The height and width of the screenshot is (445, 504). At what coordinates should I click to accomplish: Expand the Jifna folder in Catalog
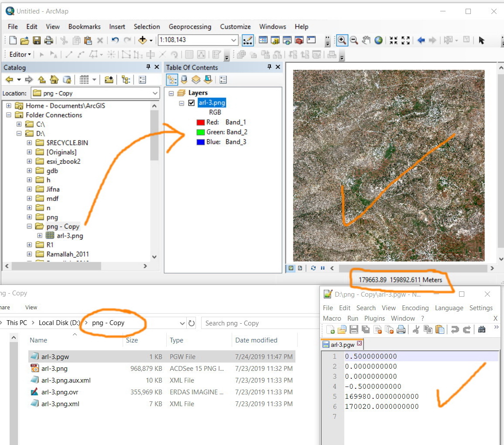point(29,189)
